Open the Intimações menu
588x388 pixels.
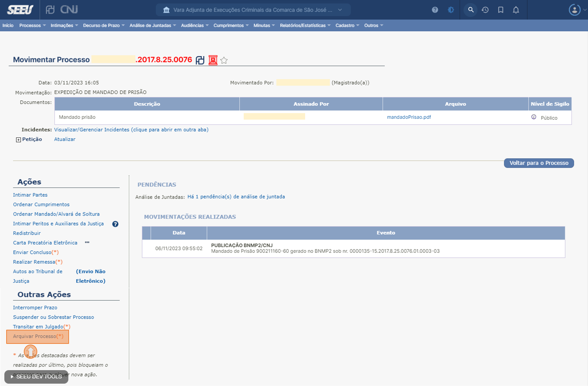point(64,26)
